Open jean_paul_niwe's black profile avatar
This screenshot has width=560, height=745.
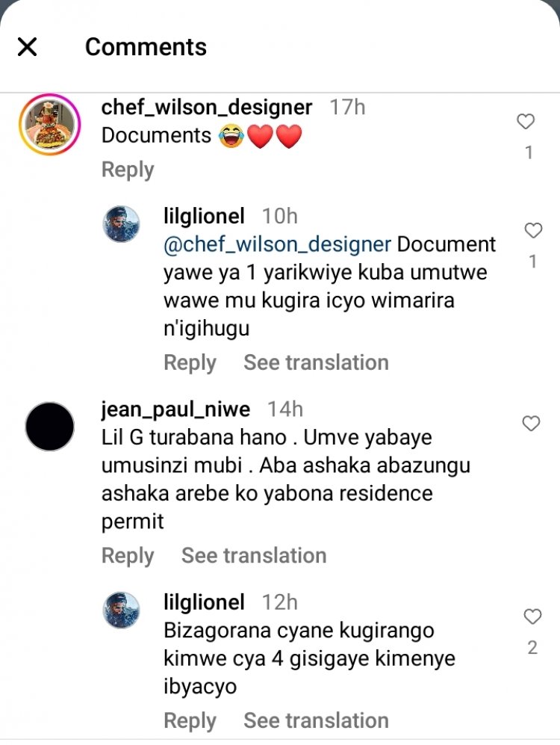pyautogui.click(x=50, y=426)
